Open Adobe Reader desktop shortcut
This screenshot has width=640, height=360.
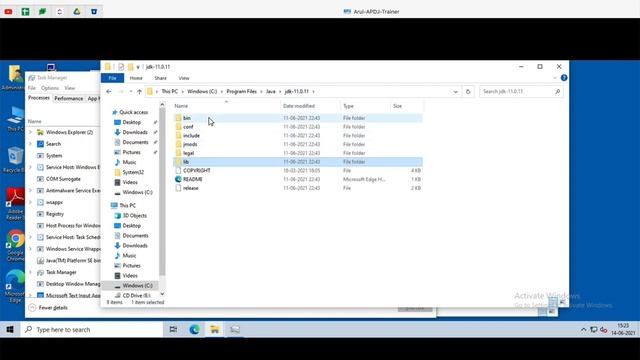15,204
